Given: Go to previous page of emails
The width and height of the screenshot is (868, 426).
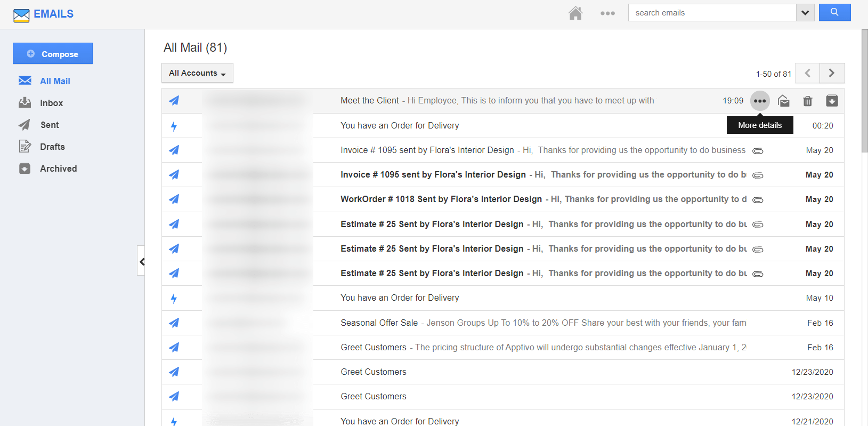Looking at the screenshot, I should point(808,73).
